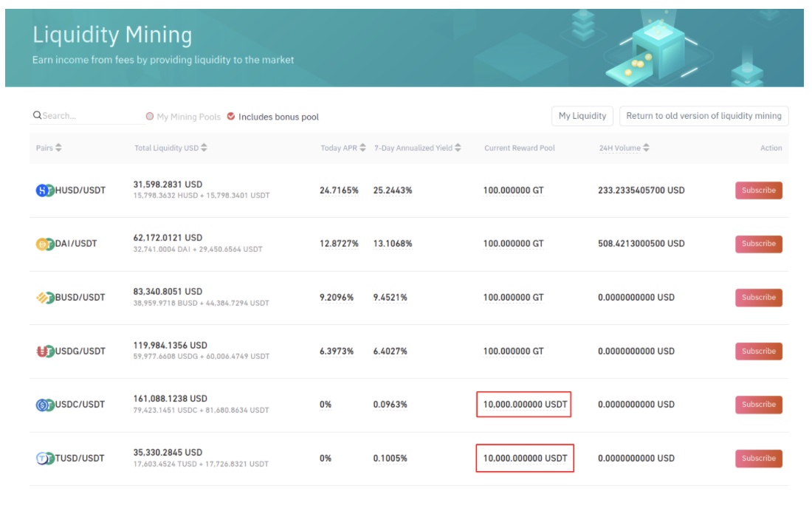Subscribe to the HUSD/USDT pool

758,190
